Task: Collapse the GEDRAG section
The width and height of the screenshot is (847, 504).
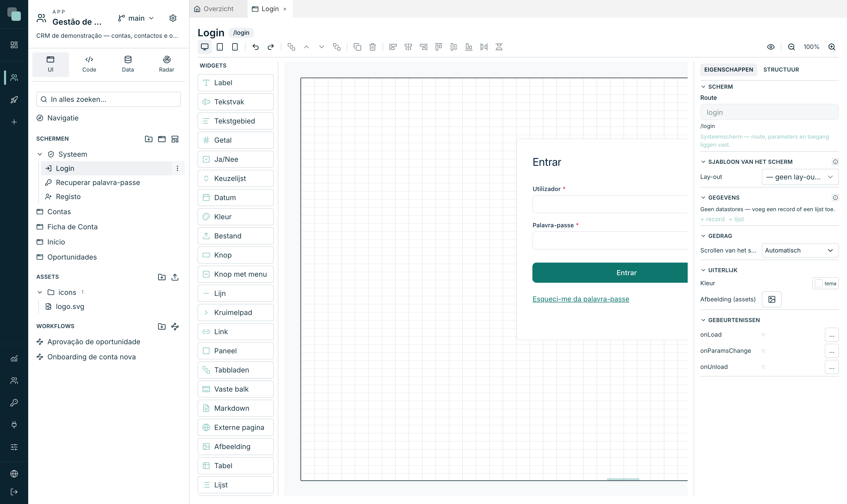Action: (703, 236)
